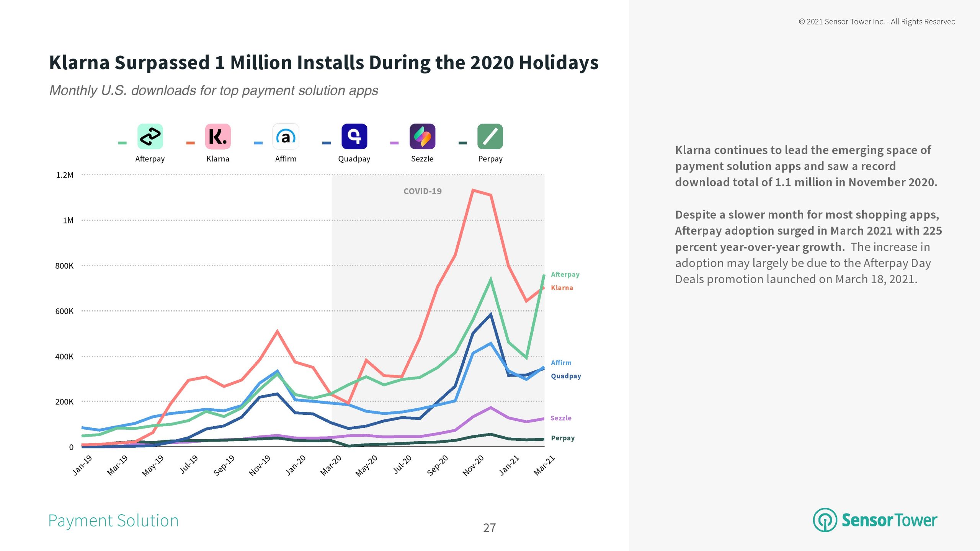Click the Nov-20 axis label
980x551 pixels.
tap(474, 465)
